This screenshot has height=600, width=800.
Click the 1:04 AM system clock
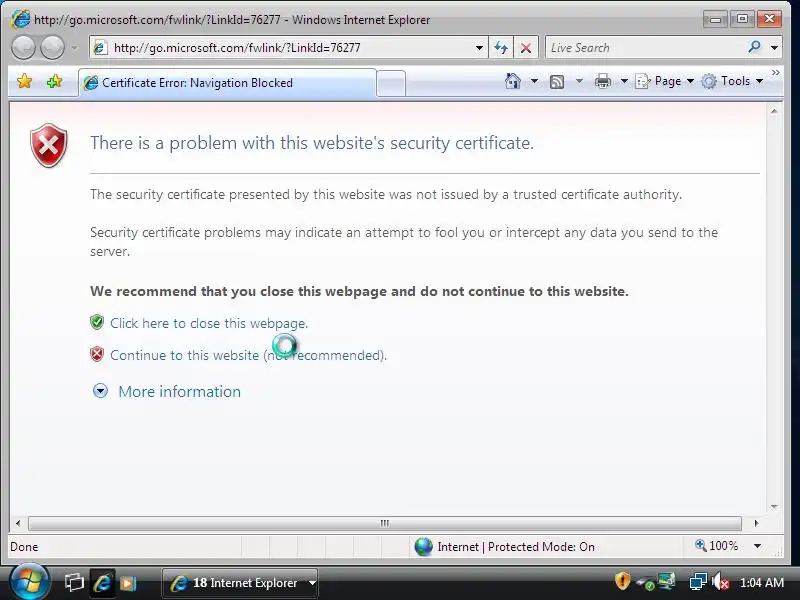[x=761, y=583]
